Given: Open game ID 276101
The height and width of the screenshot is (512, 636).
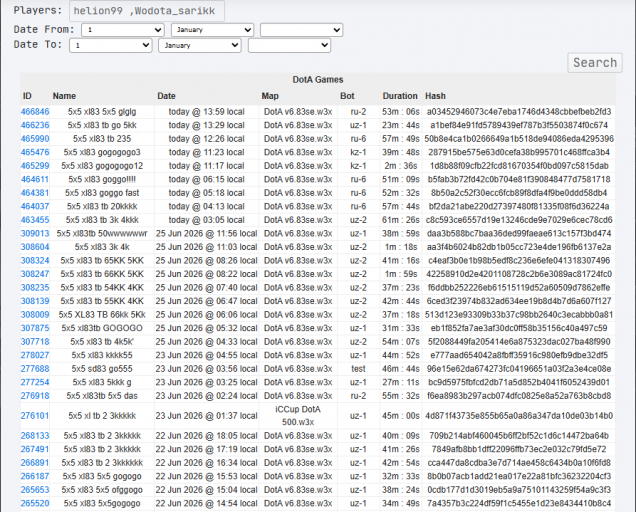Looking at the screenshot, I should (x=35, y=416).
